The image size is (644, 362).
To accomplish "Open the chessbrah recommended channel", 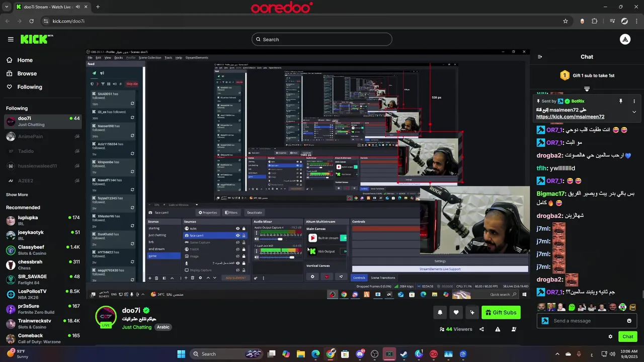I will tap(43, 264).
